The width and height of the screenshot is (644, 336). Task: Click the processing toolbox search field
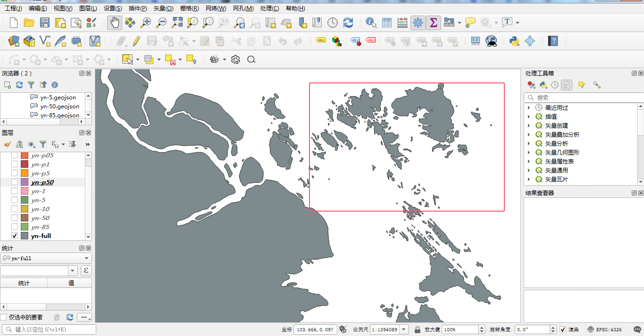[x=584, y=97]
